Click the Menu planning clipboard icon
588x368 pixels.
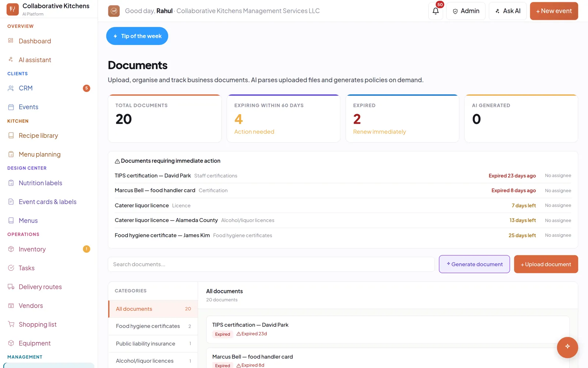pos(11,154)
